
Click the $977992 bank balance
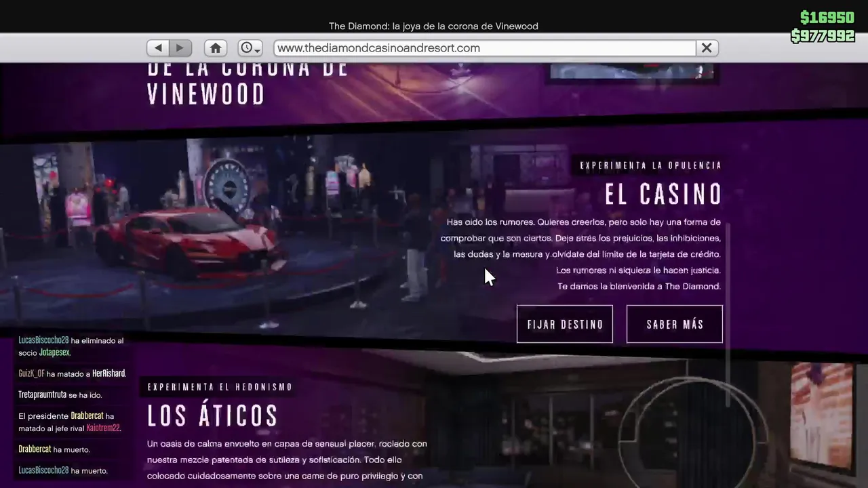coord(823,36)
